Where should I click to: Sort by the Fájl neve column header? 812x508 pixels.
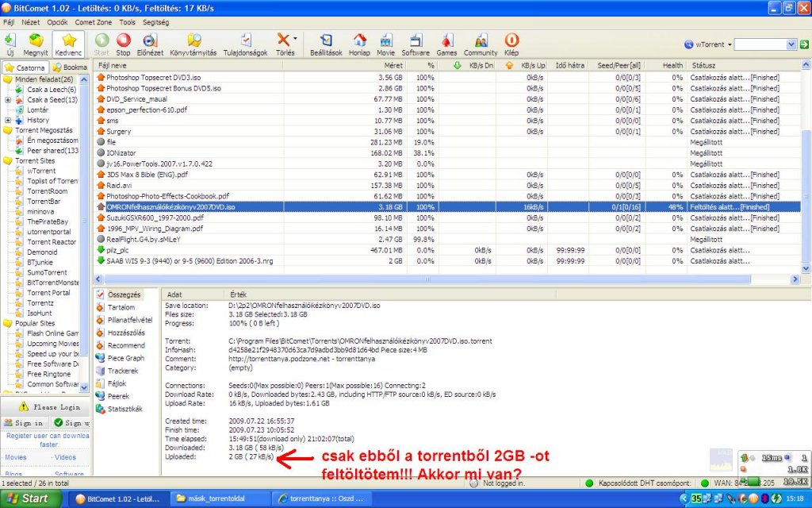coord(189,65)
